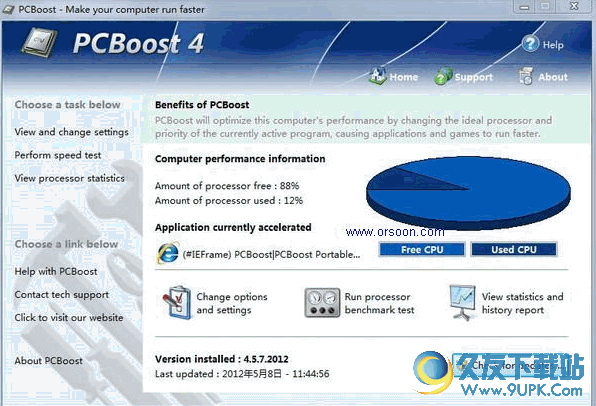This screenshot has width=596, height=406.
Task: Click Change options and settings text
Action: (x=232, y=303)
